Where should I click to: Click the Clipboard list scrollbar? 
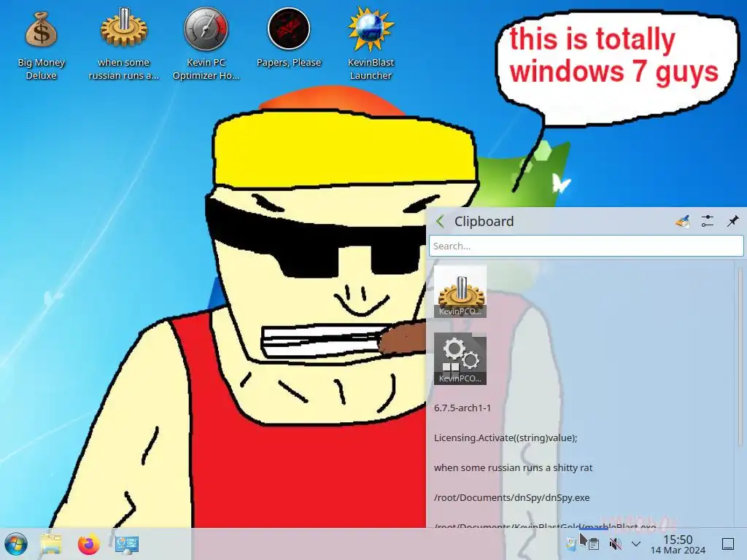[x=740, y=357]
